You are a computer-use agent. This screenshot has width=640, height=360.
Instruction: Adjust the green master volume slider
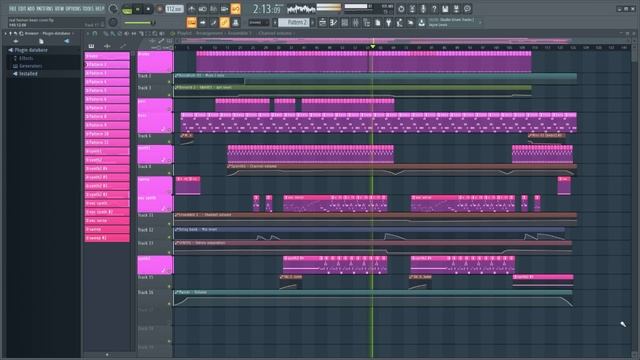(x=139, y=23)
